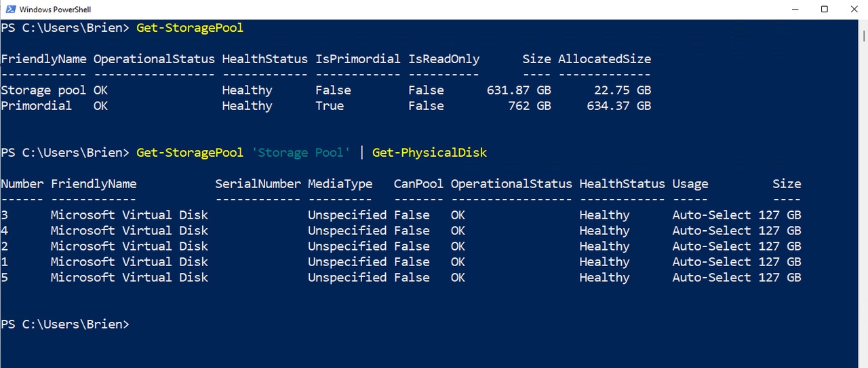This screenshot has height=368, width=868.
Task: Close the Windows PowerShell window
Action: (855, 10)
